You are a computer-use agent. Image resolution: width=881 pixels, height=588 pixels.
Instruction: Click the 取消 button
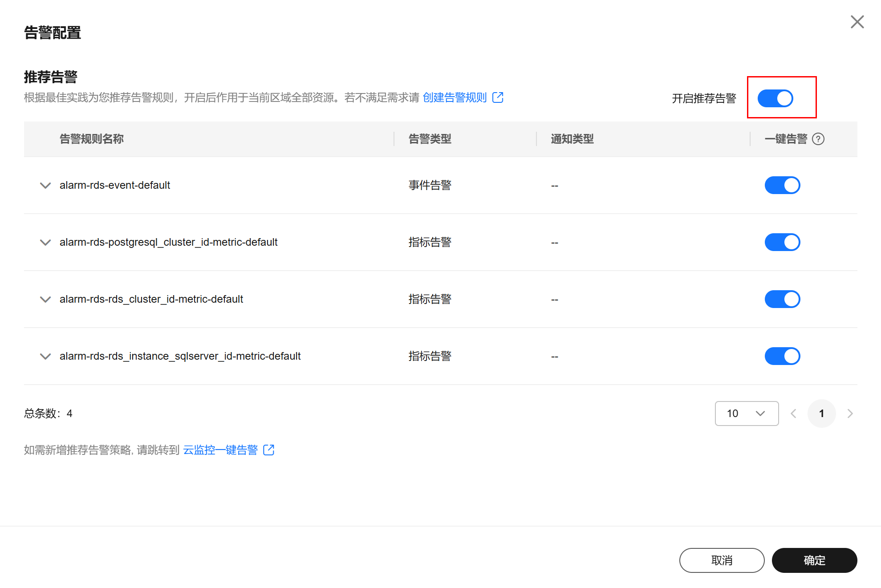pos(722,560)
